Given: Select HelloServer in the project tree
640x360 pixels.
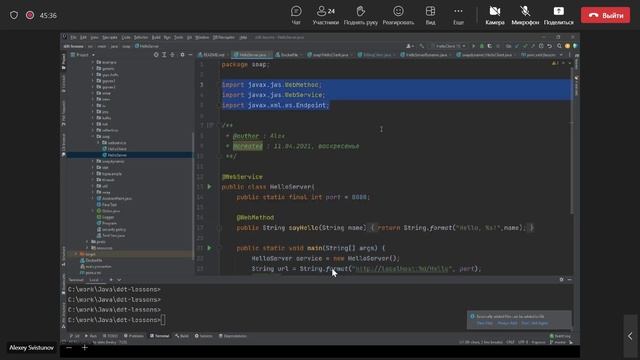Looking at the screenshot, I should click(x=115, y=155).
